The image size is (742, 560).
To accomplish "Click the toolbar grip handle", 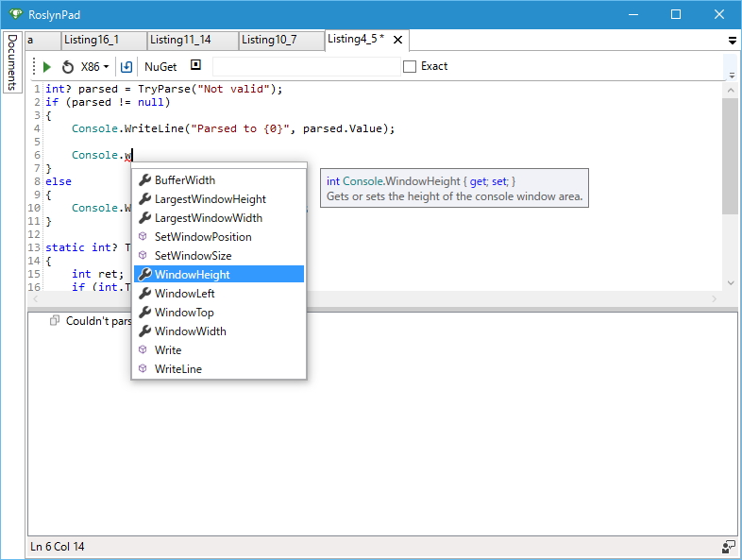I will coord(34,66).
